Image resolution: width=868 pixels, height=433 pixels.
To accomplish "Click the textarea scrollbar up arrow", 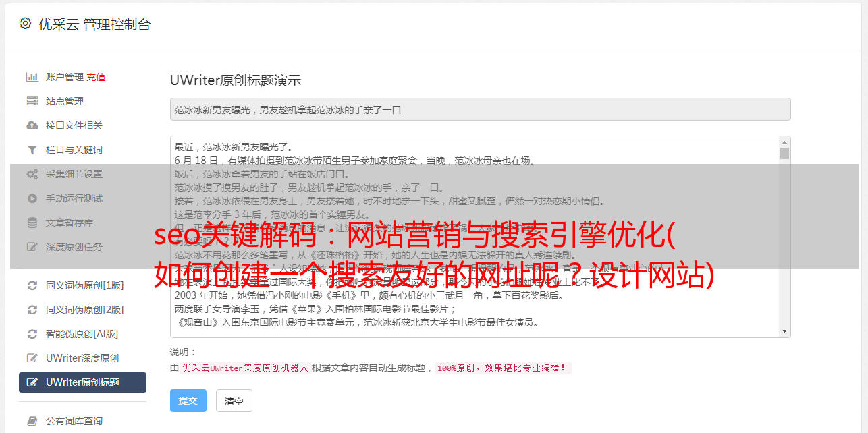I will [x=784, y=142].
